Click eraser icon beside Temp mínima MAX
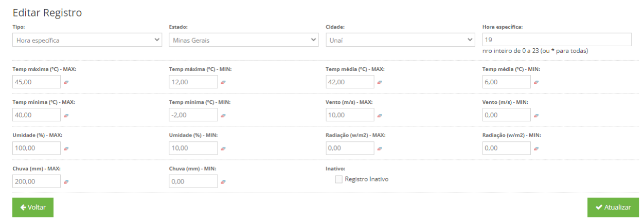644x223 pixels. (x=66, y=116)
